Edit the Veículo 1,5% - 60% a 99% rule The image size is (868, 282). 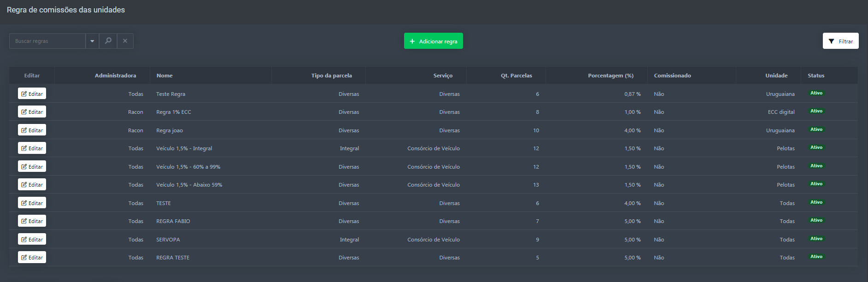[32, 166]
